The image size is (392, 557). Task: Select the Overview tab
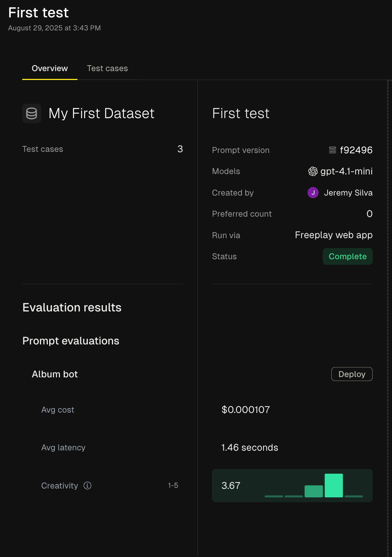tap(50, 69)
